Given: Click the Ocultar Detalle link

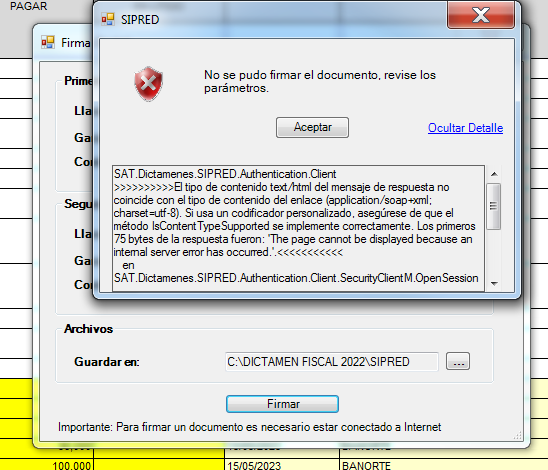Looking at the screenshot, I should tap(465, 128).
